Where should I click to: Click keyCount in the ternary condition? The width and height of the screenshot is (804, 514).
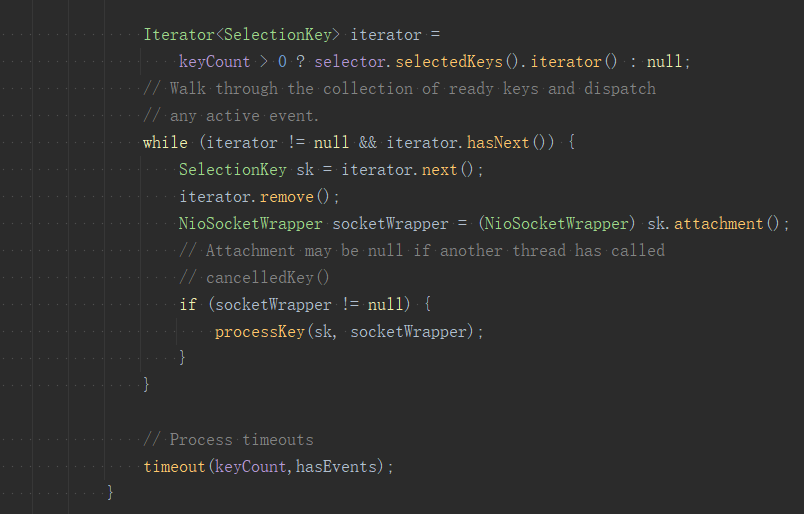point(215,62)
